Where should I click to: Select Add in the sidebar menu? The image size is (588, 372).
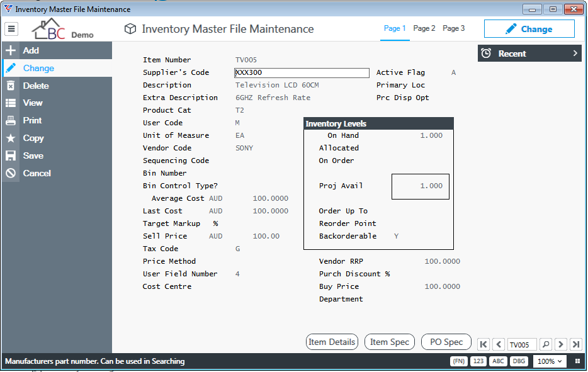pos(57,50)
